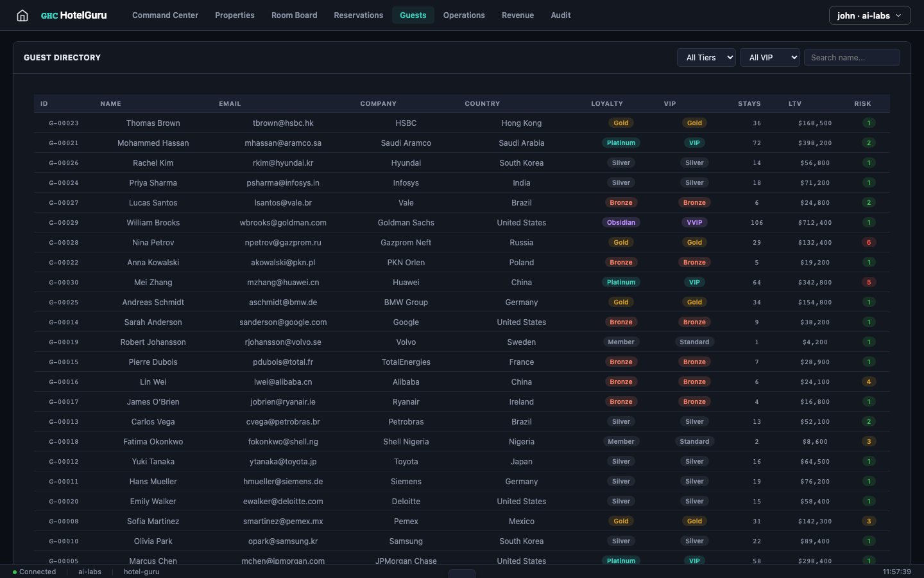Open the Operations menu item
Screen dimensions: 924x578
point(464,15)
